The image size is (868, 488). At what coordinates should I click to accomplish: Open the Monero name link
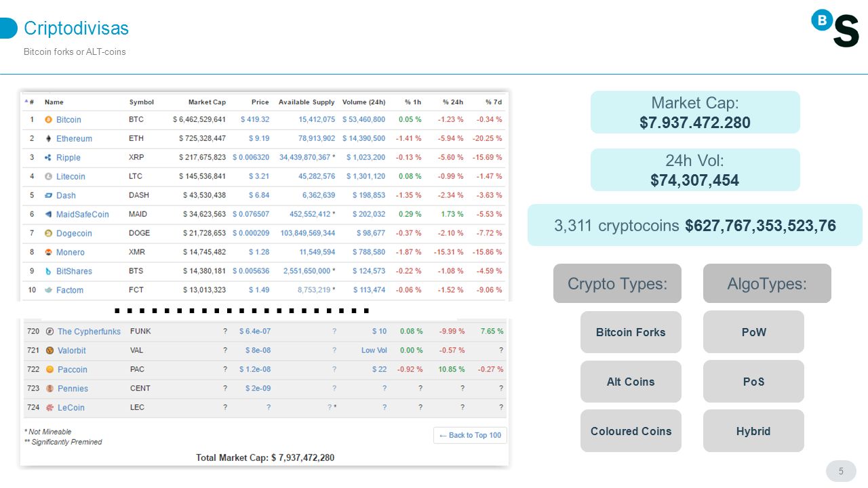tap(71, 252)
